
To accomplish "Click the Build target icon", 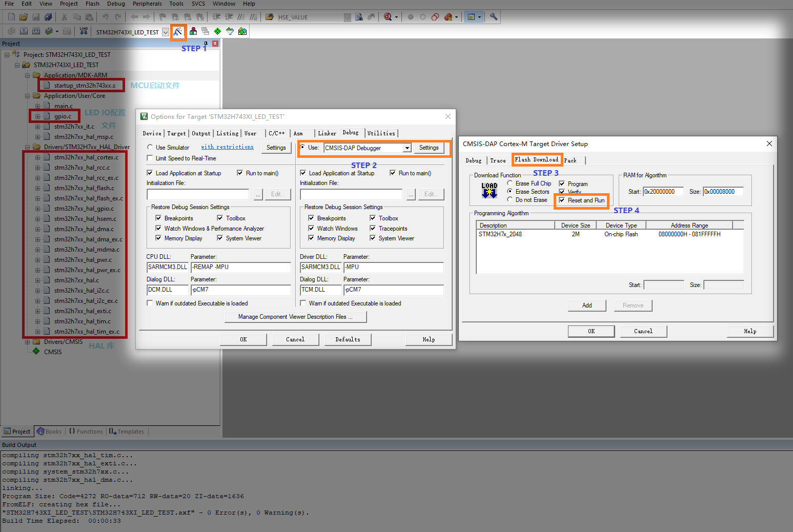I will point(24,31).
